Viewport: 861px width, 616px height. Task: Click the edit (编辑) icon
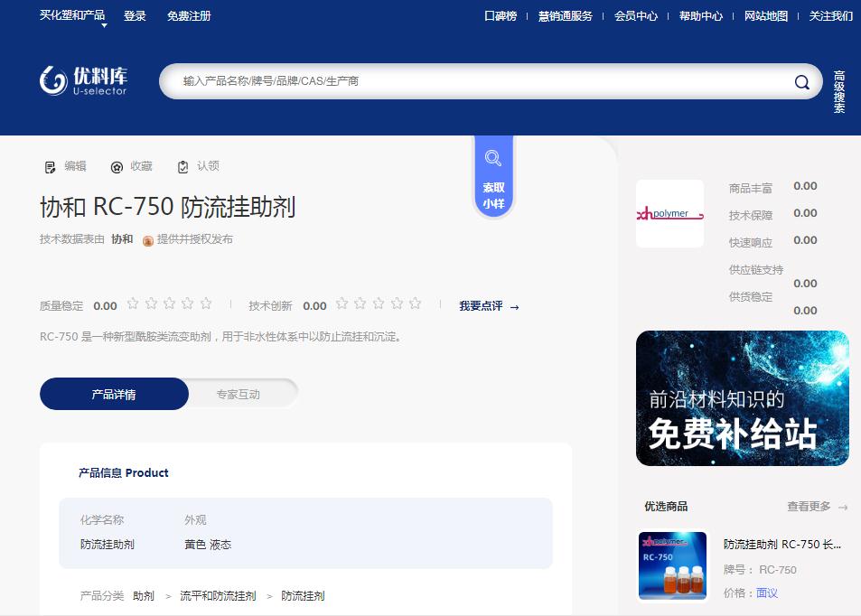tap(50, 167)
